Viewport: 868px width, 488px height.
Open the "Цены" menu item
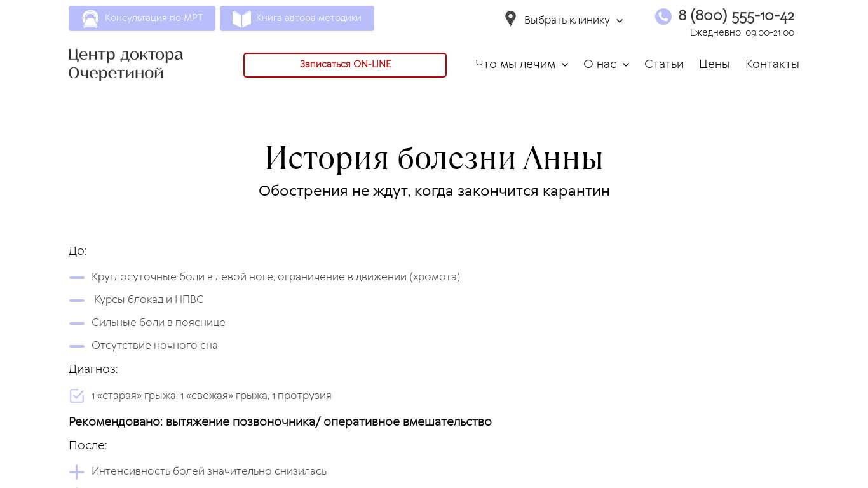pos(714,64)
